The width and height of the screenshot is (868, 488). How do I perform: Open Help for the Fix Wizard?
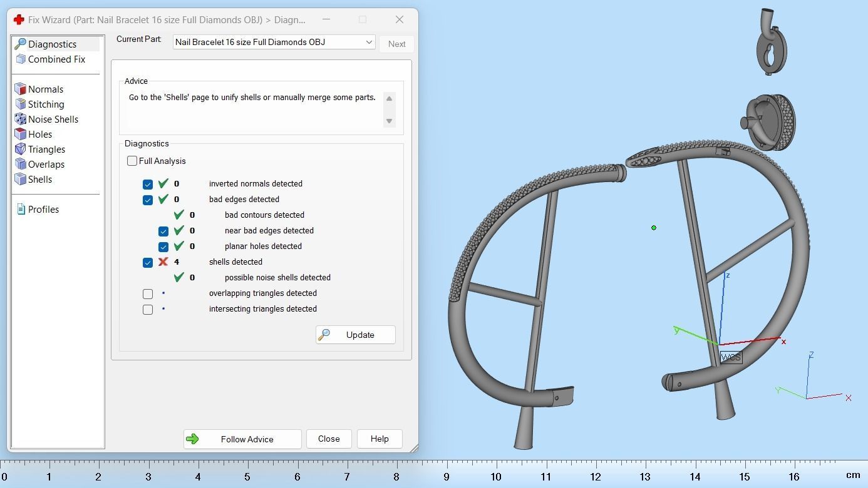coord(380,439)
